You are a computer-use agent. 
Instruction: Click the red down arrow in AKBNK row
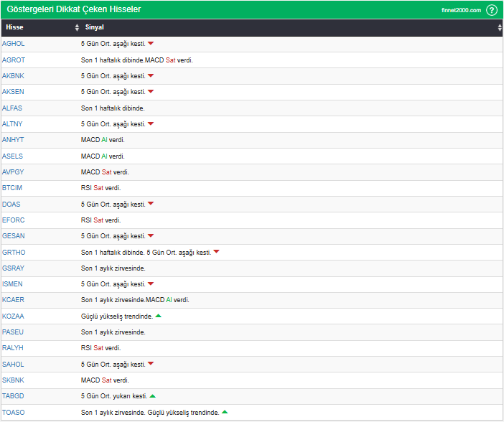151,75
